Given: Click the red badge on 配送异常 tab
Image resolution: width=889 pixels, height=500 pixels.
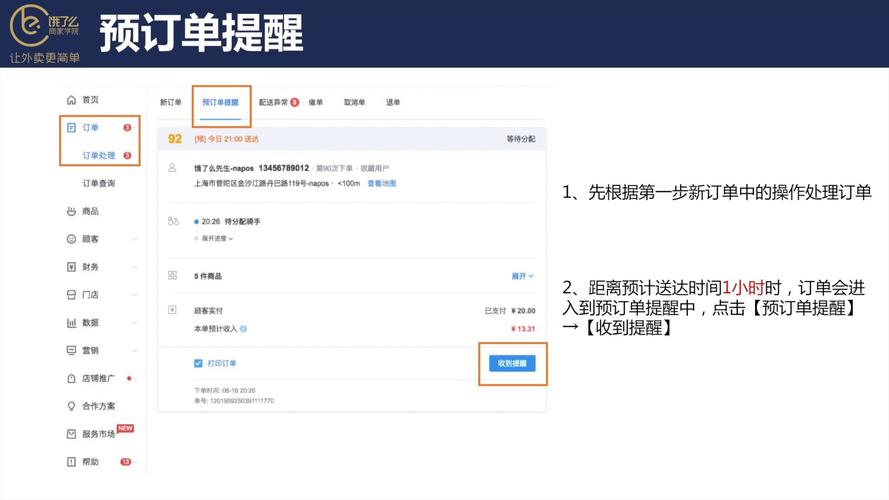Looking at the screenshot, I should tap(295, 102).
